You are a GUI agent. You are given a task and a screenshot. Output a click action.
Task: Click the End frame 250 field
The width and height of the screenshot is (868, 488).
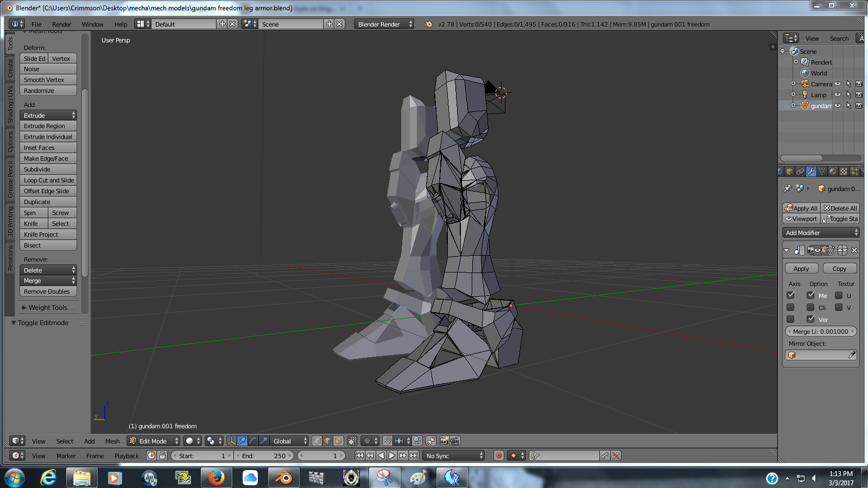point(264,455)
